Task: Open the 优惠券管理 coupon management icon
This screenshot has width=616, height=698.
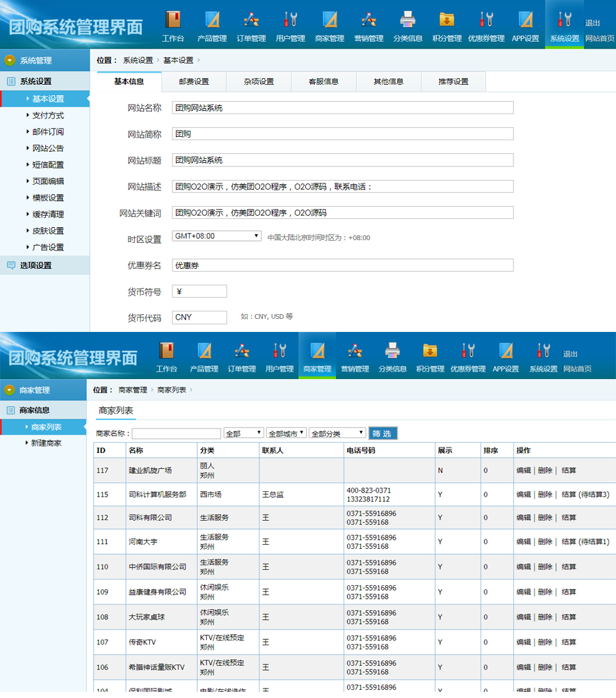Action: pos(487,25)
